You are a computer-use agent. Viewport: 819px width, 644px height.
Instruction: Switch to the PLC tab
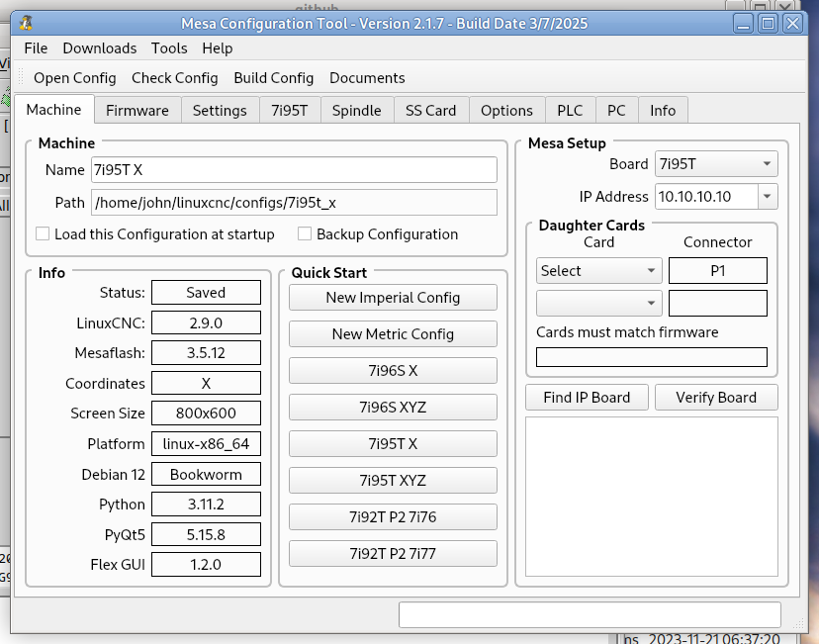[570, 110]
